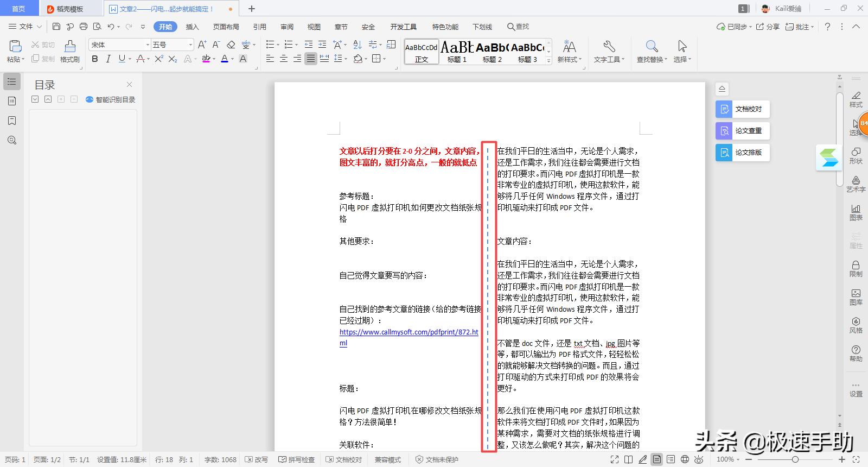
Task: Justify text alignment
Action: click(x=310, y=59)
